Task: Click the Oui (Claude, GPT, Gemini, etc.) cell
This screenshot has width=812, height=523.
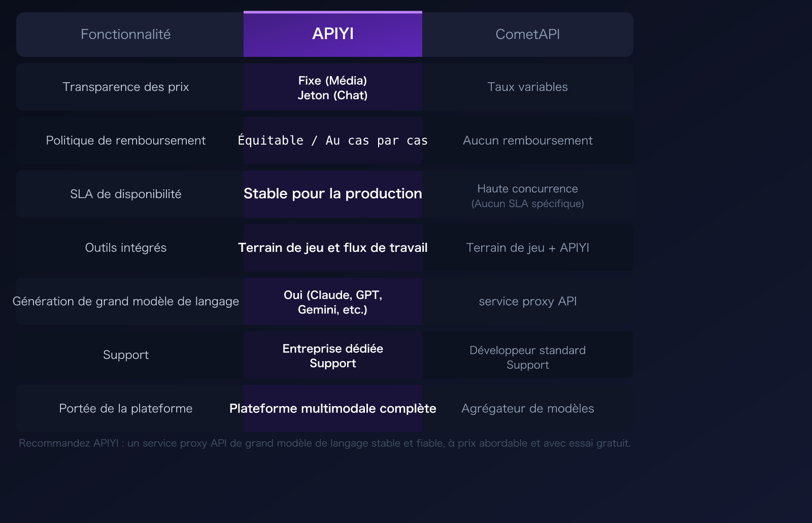Action: 332,301
